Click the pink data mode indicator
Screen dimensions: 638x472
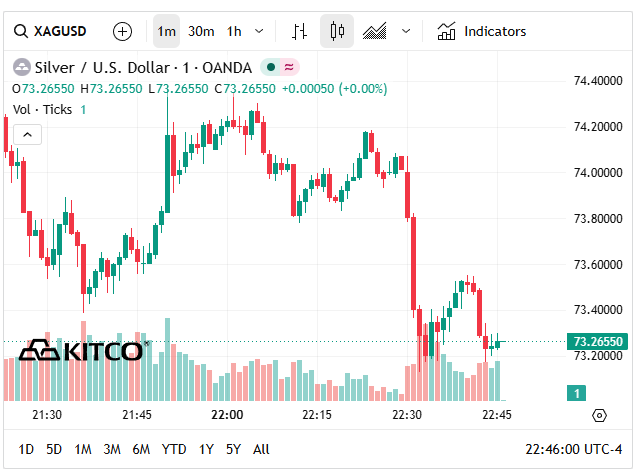[289, 67]
